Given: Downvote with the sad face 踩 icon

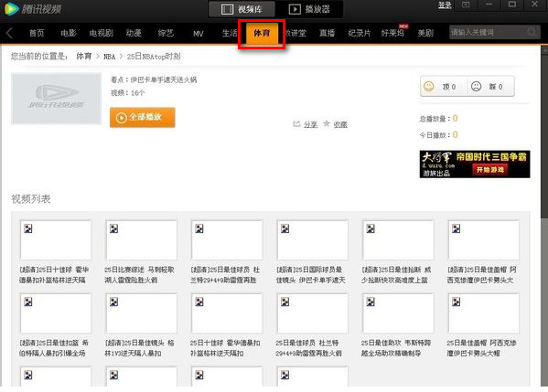Looking at the screenshot, I should click(476, 86).
